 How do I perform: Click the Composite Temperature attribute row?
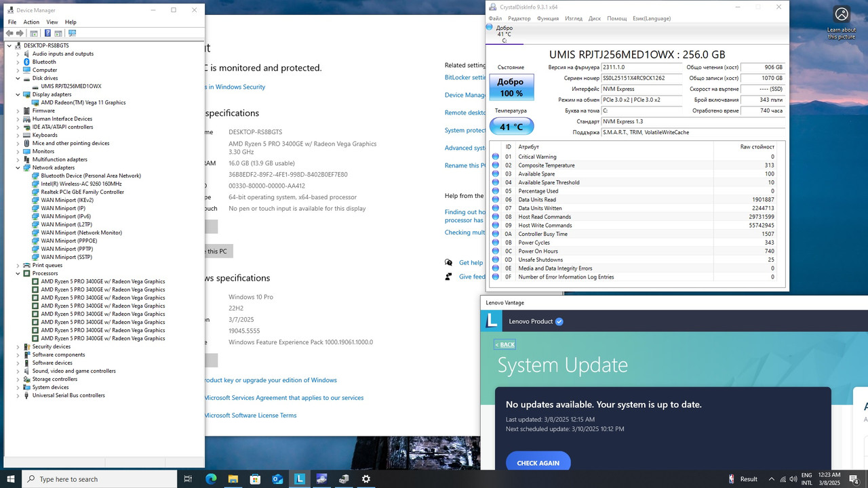pos(637,165)
